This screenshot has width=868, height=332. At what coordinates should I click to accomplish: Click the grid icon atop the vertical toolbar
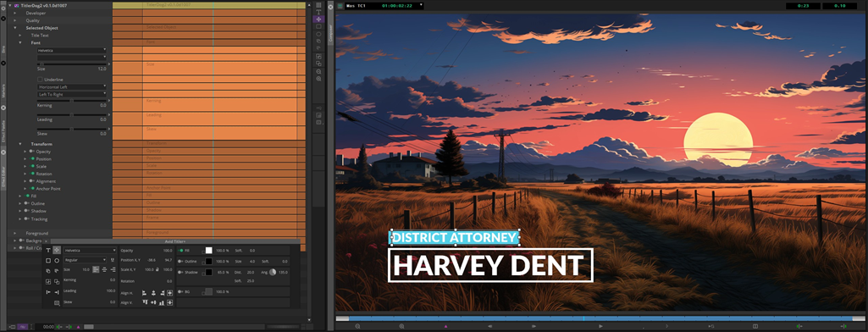pos(319,5)
